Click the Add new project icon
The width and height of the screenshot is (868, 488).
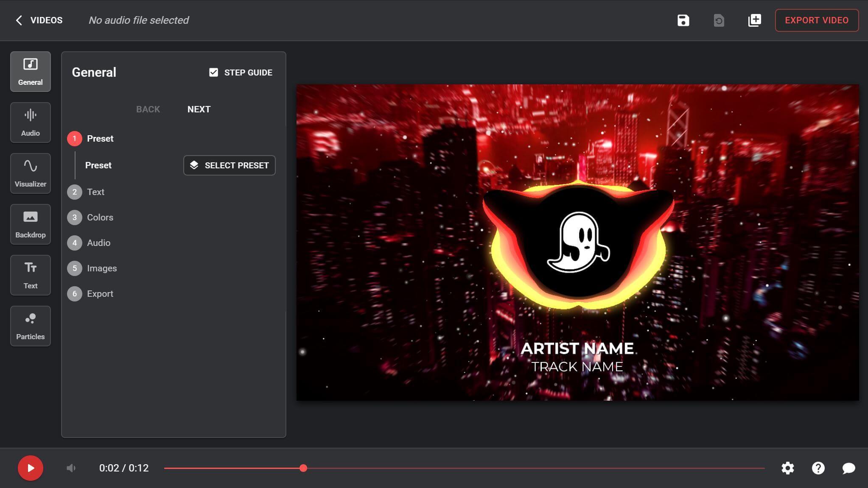click(755, 20)
